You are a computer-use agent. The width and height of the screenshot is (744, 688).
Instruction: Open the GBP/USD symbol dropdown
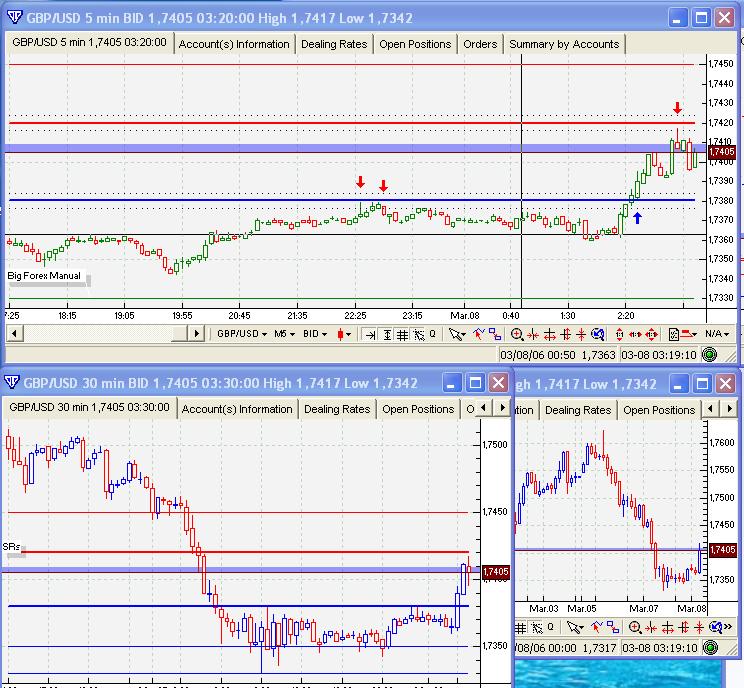click(x=243, y=334)
